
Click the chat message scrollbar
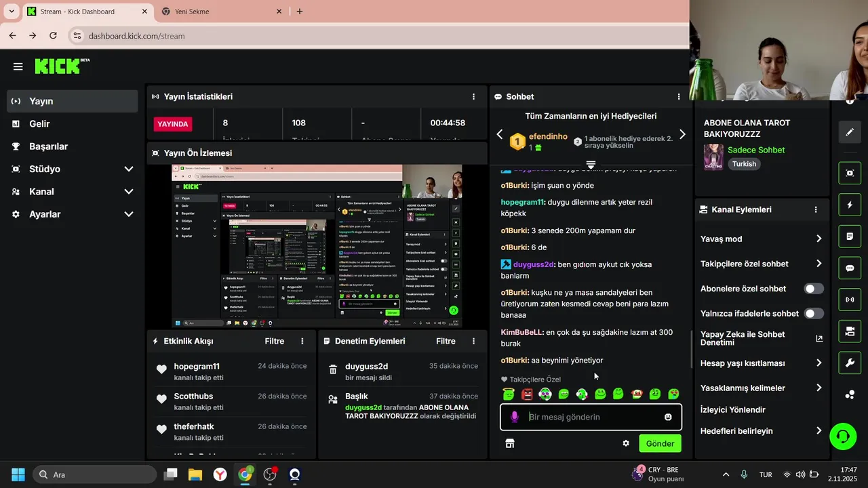pos(691,348)
